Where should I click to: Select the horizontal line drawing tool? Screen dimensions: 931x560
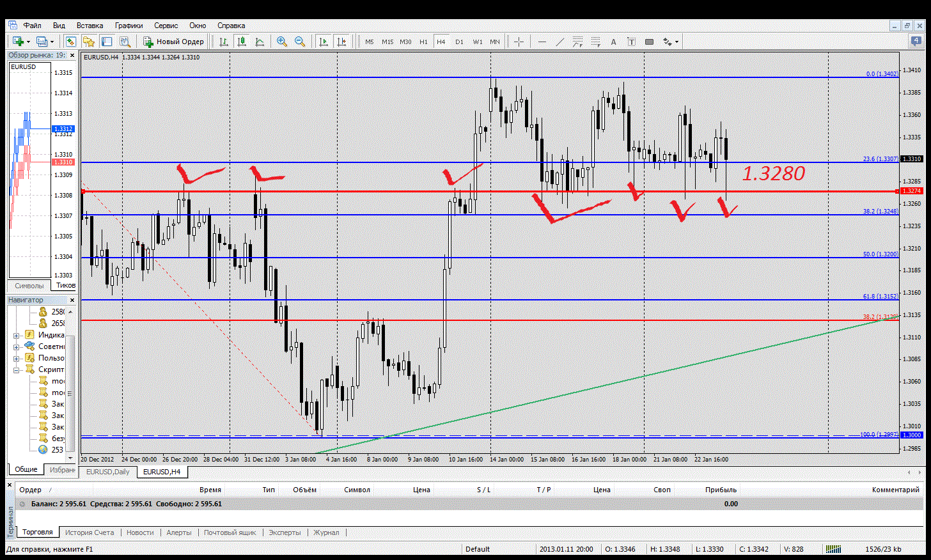[x=542, y=42]
